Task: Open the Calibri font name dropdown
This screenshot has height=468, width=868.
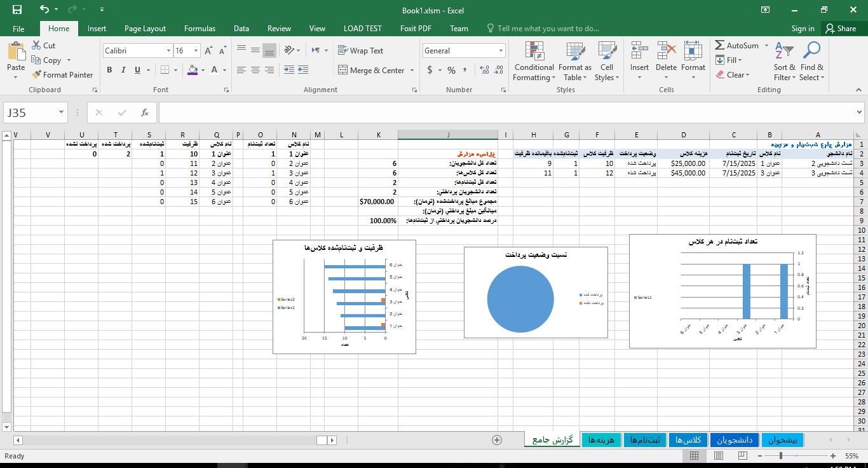Action: click(168, 51)
